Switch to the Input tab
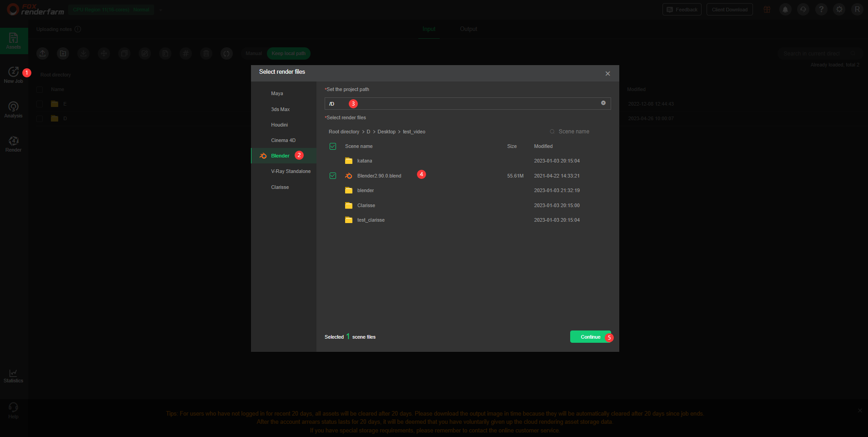Screen dimensions: 868x437 pyautogui.click(x=429, y=29)
